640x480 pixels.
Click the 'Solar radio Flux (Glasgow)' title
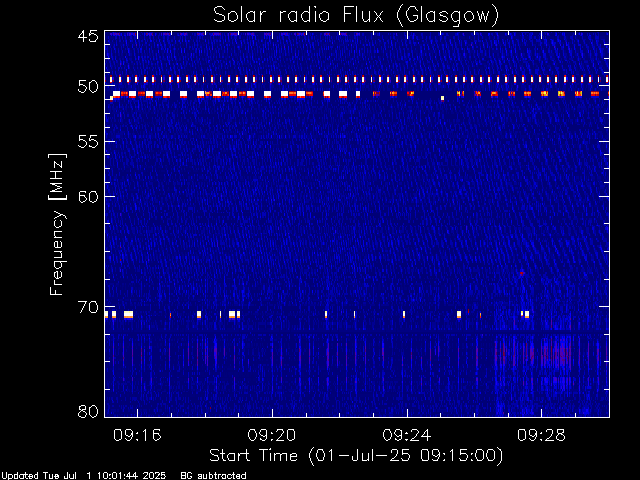(x=356, y=16)
